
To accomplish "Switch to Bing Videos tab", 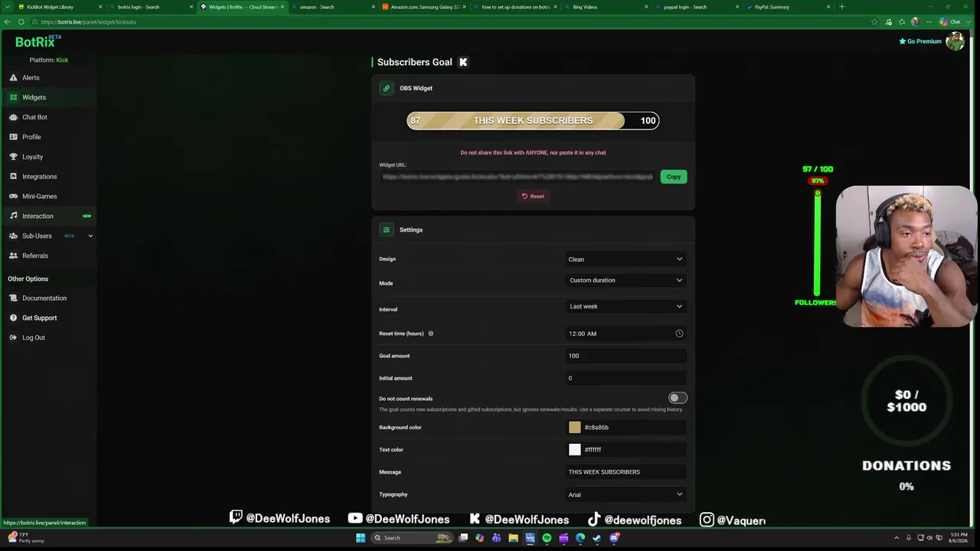I will [608, 7].
